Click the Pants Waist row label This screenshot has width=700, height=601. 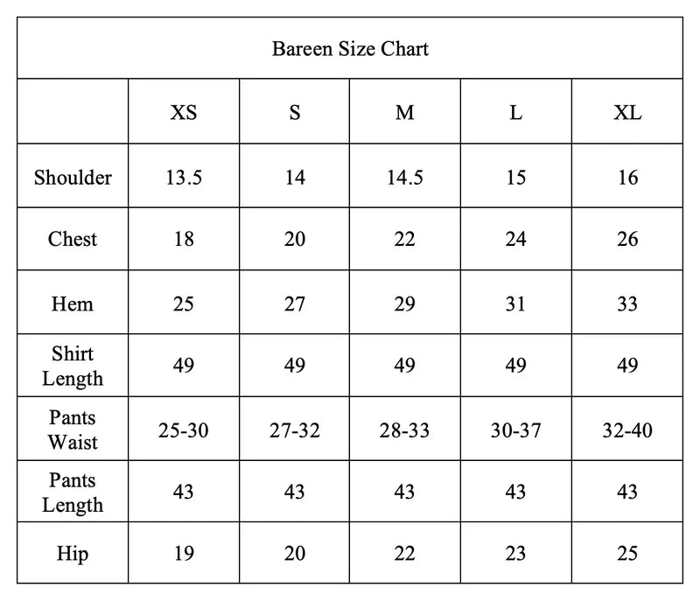[x=73, y=430]
